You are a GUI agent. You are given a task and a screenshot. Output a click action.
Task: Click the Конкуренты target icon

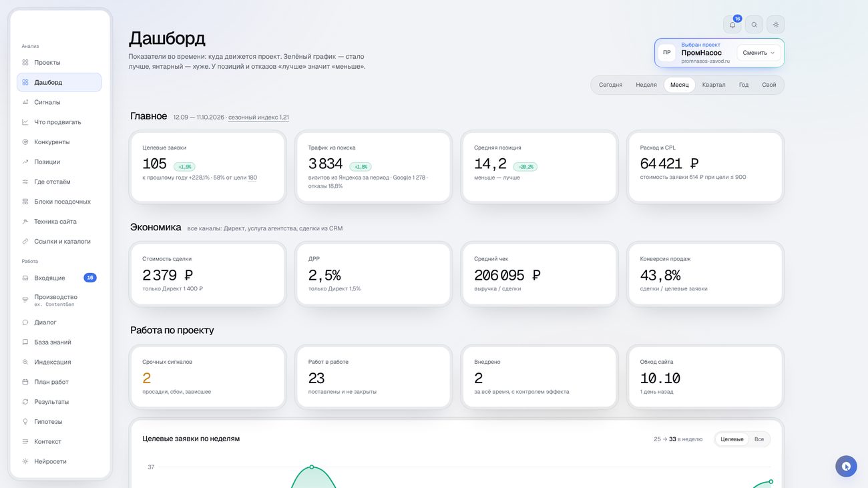(25, 142)
